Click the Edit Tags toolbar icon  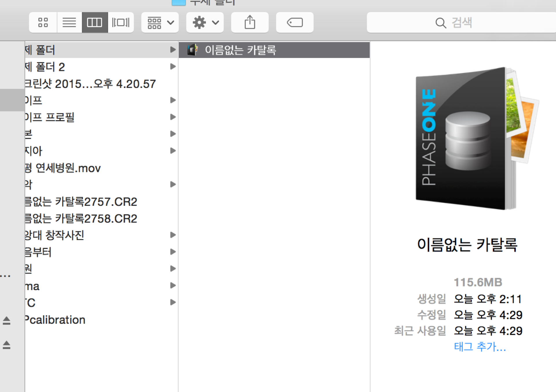295,22
